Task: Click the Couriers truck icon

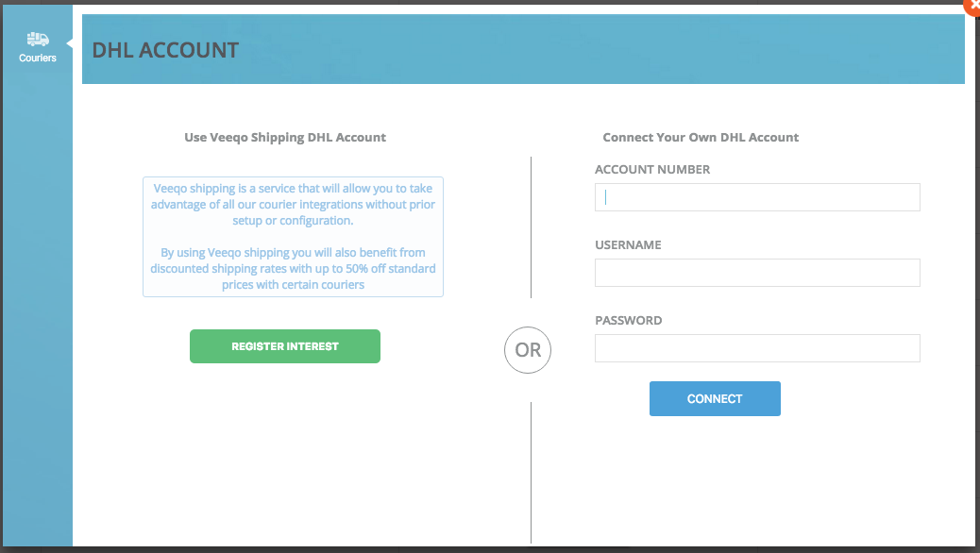Action: [38, 40]
